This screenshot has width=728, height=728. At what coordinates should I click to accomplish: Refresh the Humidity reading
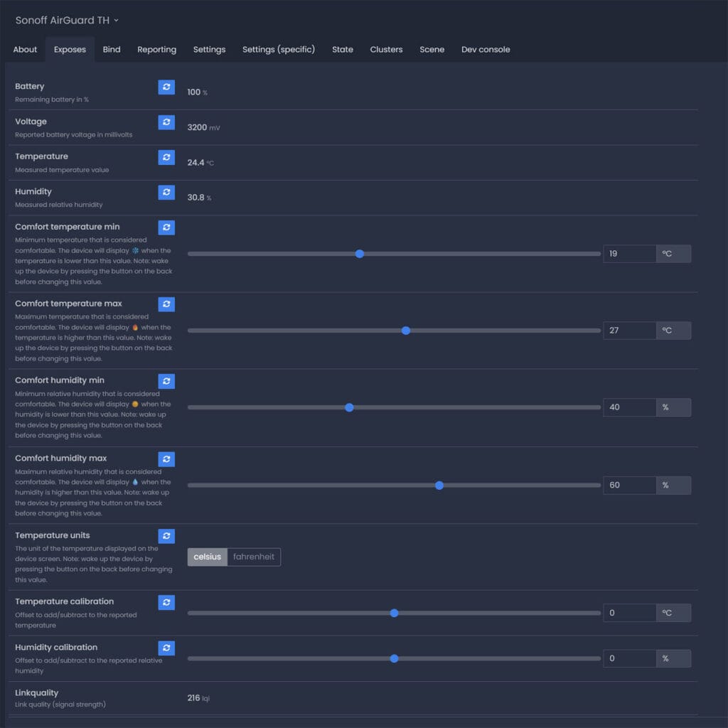coord(166,192)
